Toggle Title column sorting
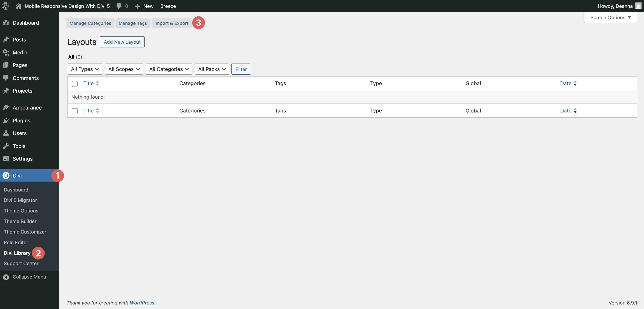The width and height of the screenshot is (644, 309). pos(88,83)
